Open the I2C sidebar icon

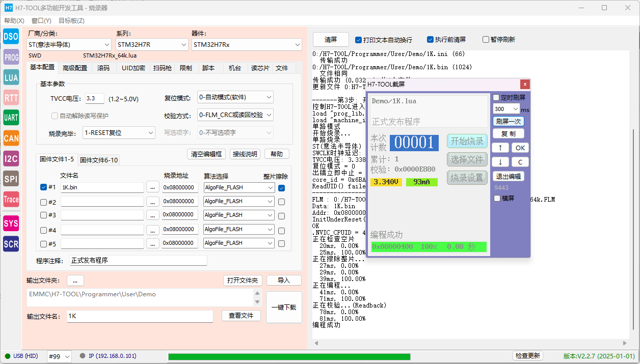[11, 158]
